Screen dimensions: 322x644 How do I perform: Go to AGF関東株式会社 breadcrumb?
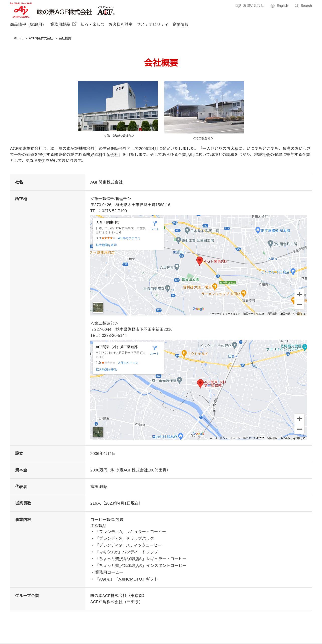[x=41, y=38]
